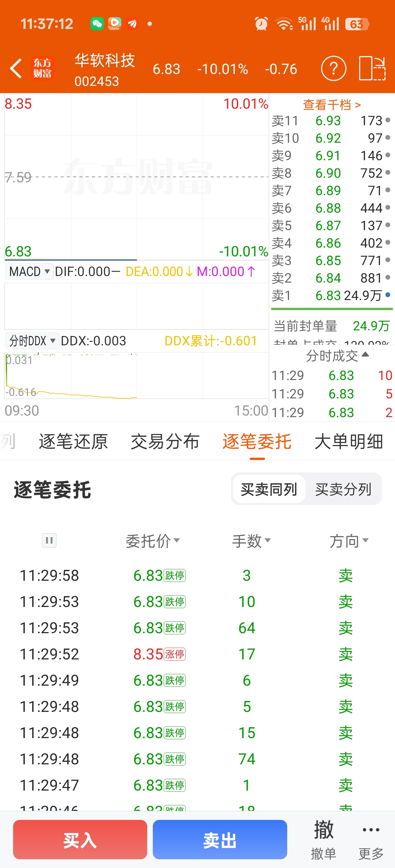The image size is (395, 868).
Task: Tap the grey dot beside 卖9
Action: click(387, 155)
